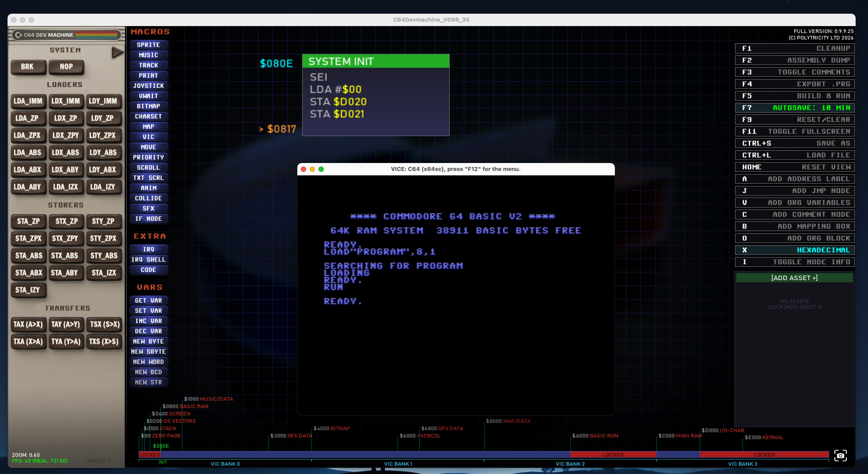868x474 pixels.
Task: Select the MUSIC macro
Action: tap(148, 55)
